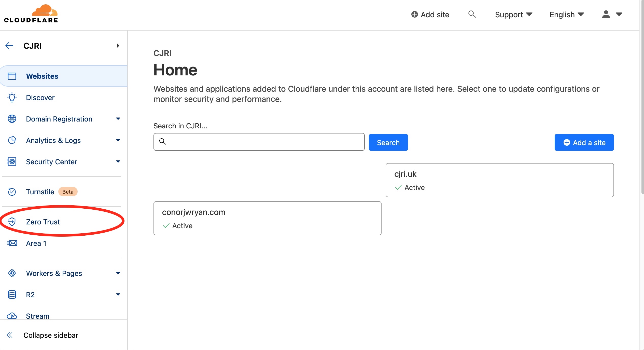Click the Websites browser-window icon

[12, 76]
